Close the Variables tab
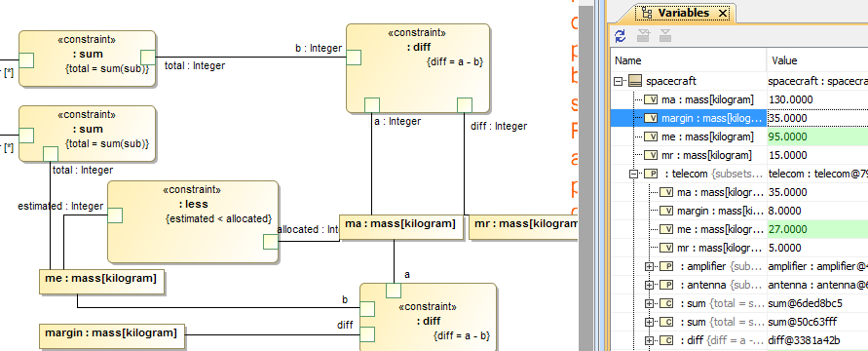868x351 pixels. coord(723,13)
